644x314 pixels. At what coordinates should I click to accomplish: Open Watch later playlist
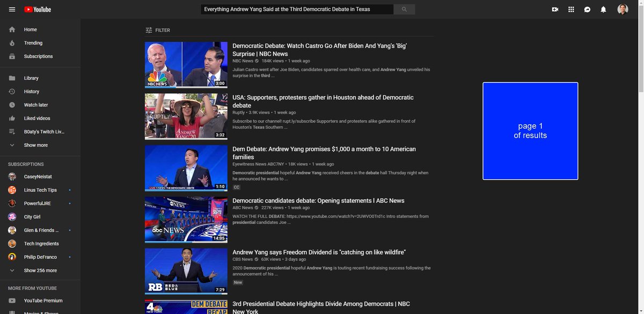40,105
